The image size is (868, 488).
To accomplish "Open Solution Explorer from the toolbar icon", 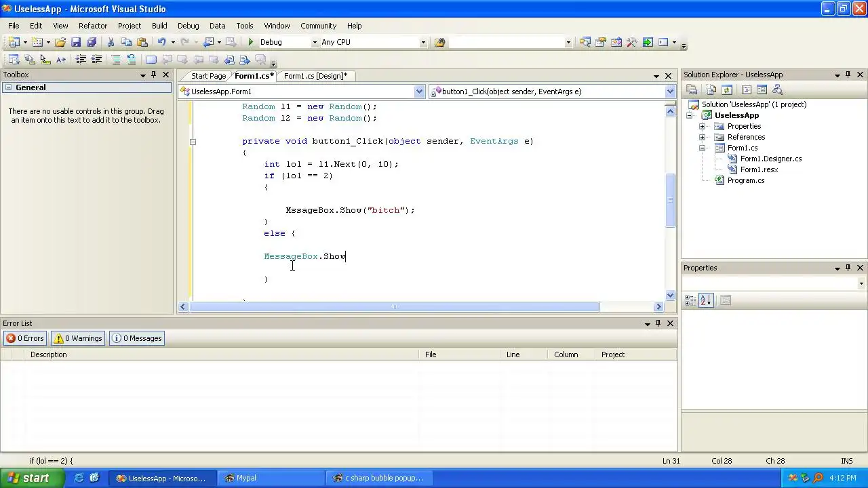I will (585, 42).
